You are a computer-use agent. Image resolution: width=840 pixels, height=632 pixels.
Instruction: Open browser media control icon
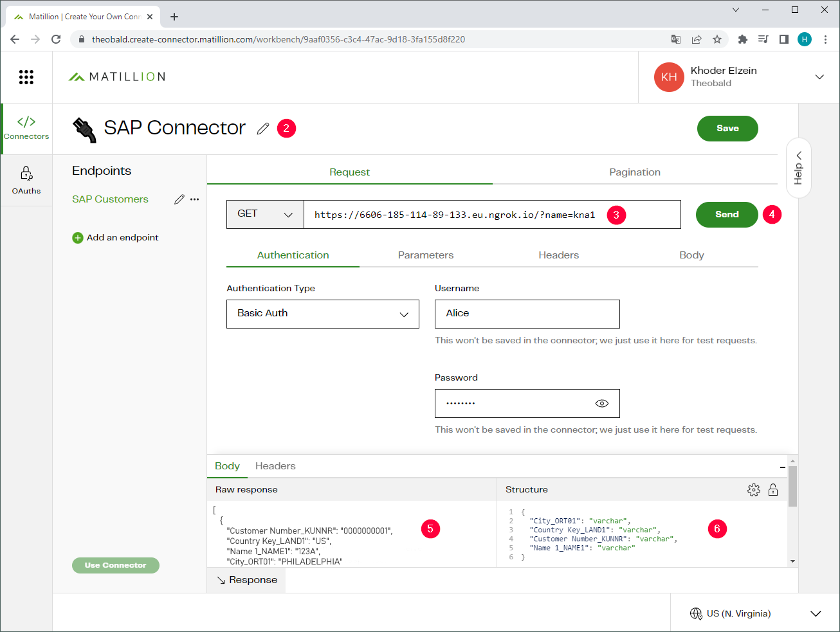(x=763, y=39)
